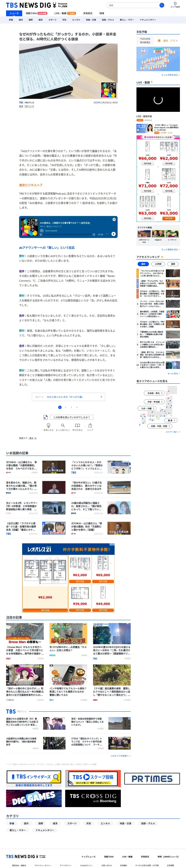
Task: Expand 関東 area news
Action: pyautogui.click(x=171, y=421)
